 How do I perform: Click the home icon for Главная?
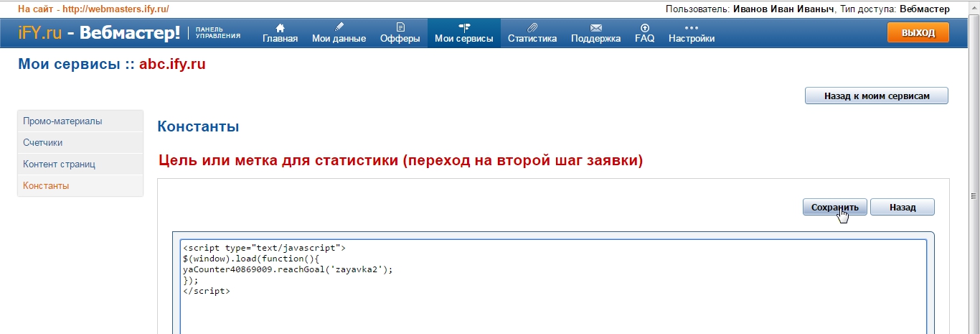tap(280, 27)
